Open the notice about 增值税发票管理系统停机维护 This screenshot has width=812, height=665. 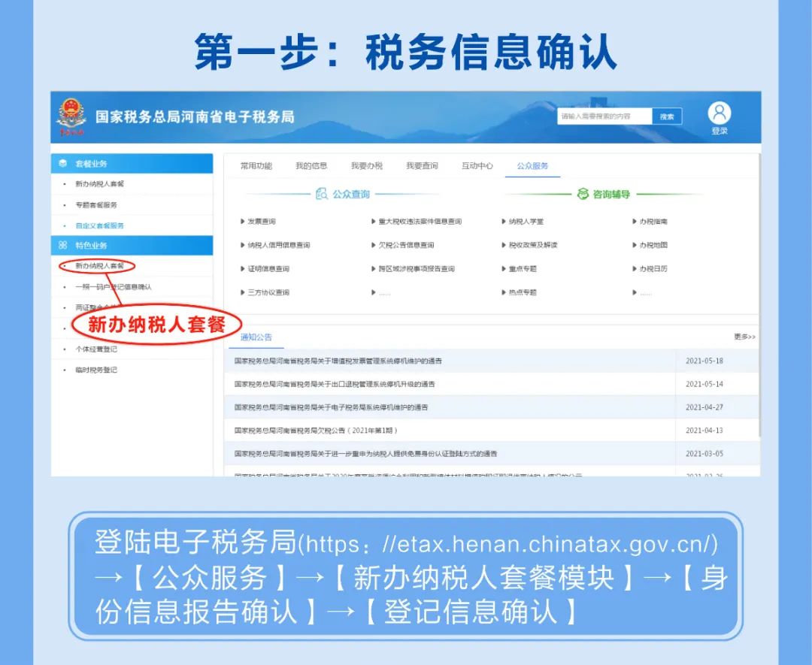(x=338, y=361)
